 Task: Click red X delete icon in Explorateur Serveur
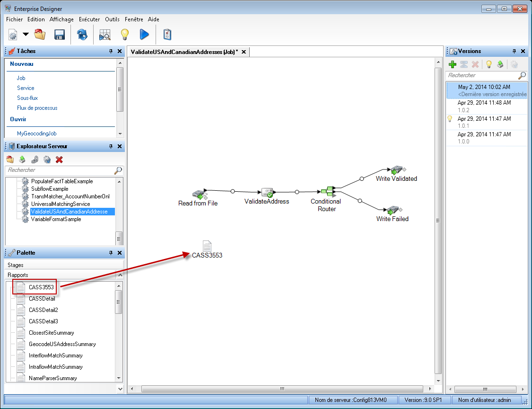[x=59, y=160]
